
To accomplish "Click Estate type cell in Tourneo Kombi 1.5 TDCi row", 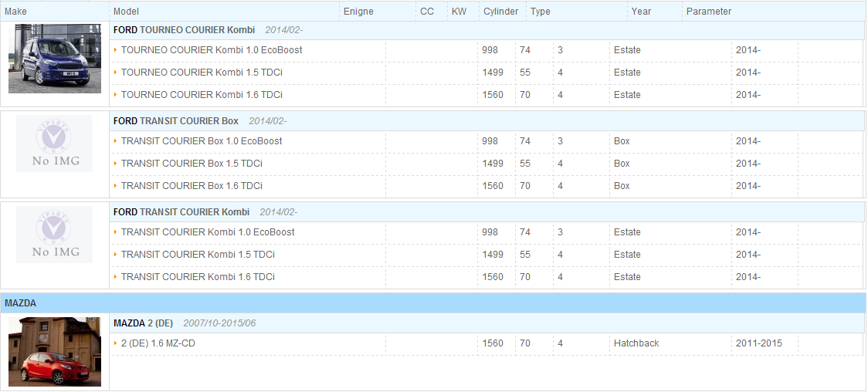I will (627, 73).
